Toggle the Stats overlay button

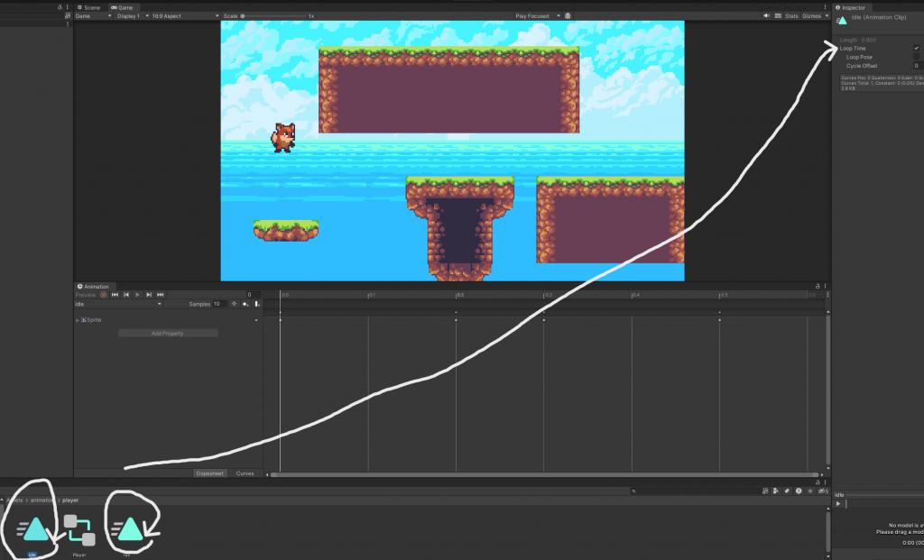click(791, 16)
